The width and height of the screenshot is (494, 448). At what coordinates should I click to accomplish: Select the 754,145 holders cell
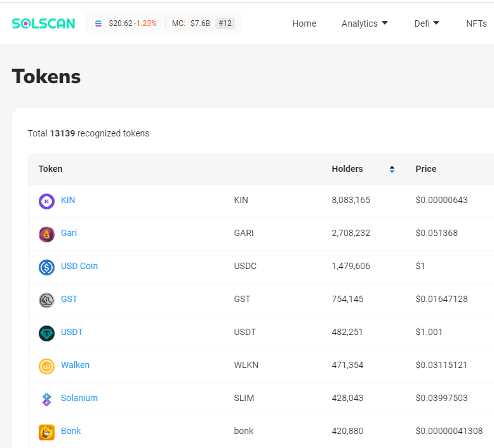point(347,299)
